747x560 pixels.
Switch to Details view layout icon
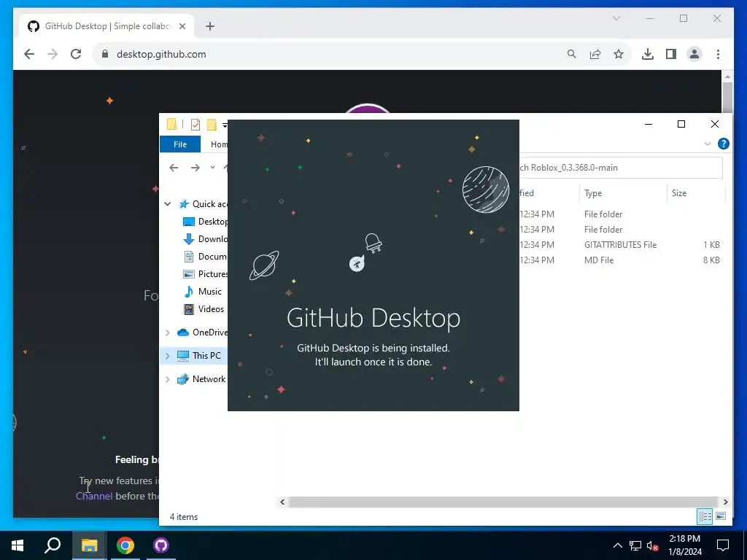tap(705, 516)
